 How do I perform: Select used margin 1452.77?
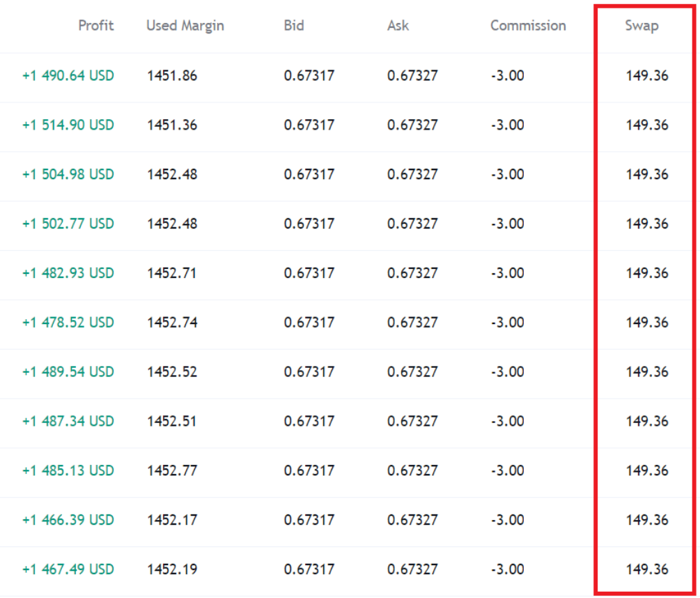(x=171, y=470)
